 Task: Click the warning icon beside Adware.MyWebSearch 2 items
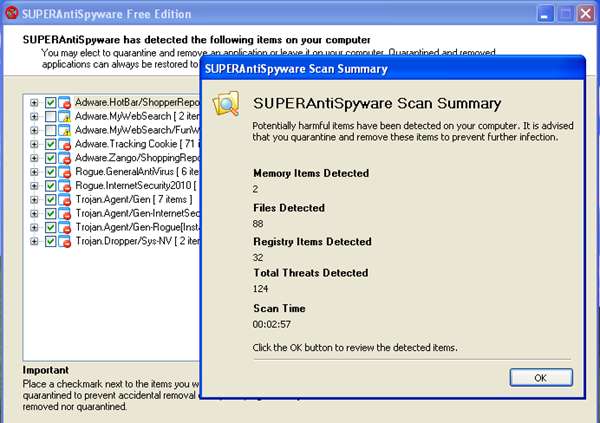pyautogui.click(x=65, y=116)
